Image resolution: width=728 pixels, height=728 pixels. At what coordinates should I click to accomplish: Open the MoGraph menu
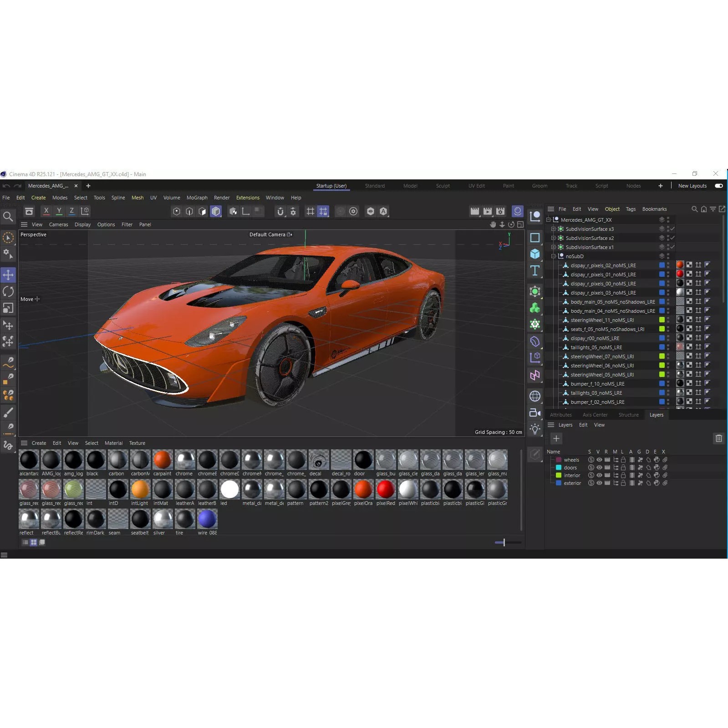[197, 198]
